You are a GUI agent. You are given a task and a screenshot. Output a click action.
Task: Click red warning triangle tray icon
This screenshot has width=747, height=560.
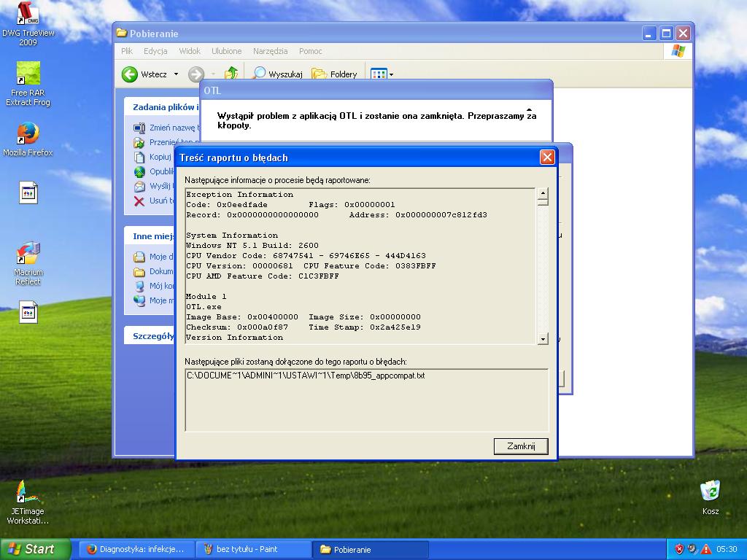click(706, 549)
